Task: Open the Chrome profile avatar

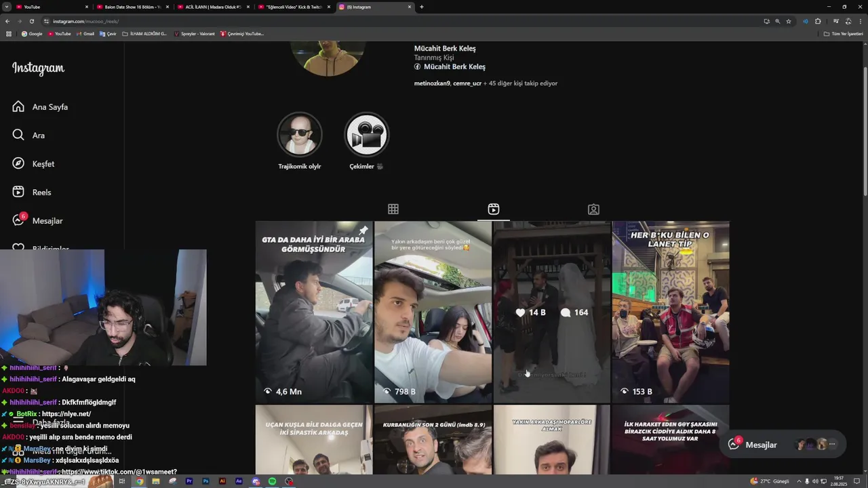Action: click(848, 21)
